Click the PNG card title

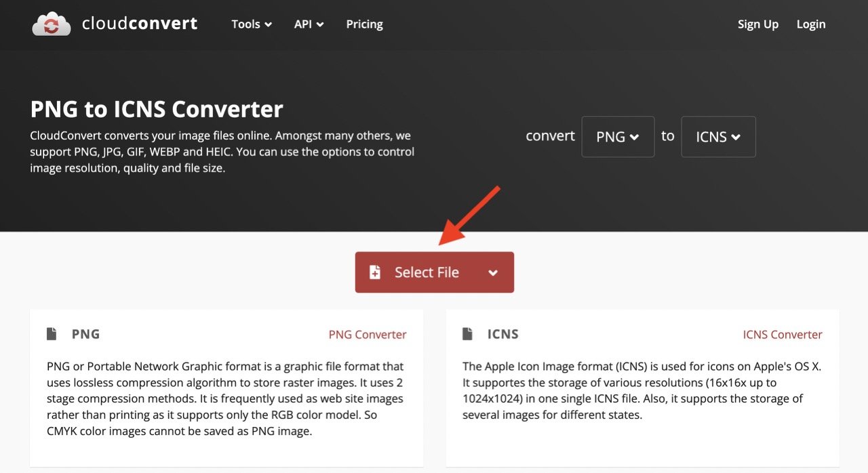point(85,333)
